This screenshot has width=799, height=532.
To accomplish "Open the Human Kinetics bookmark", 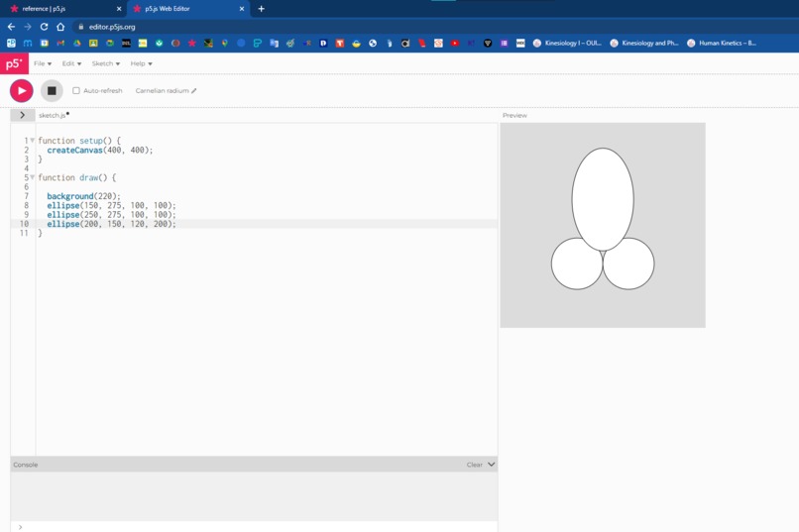I will (722, 44).
